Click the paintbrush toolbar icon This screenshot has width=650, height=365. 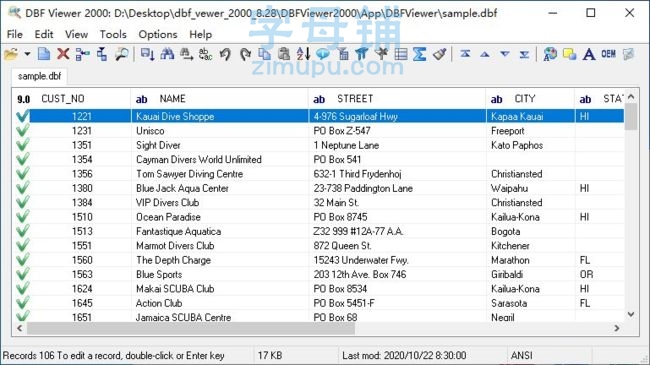click(439, 54)
